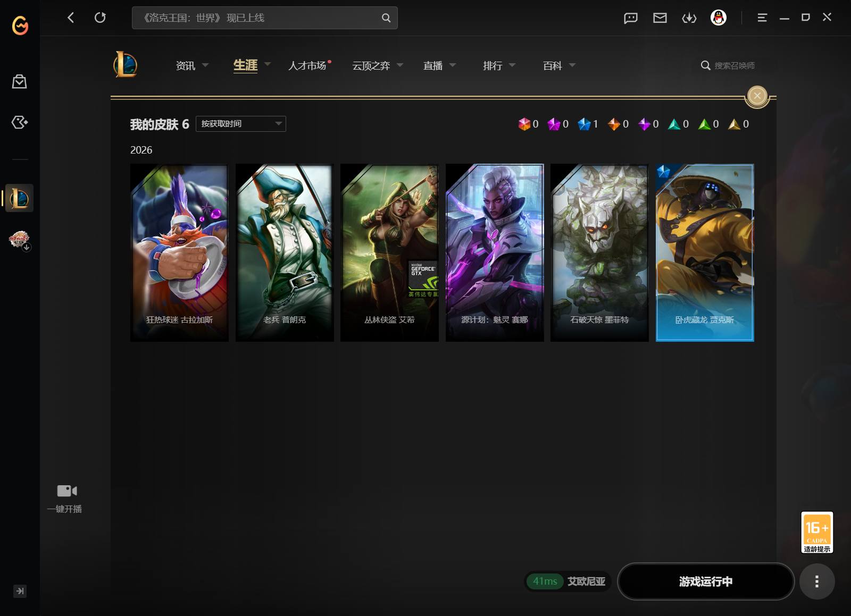The width and height of the screenshot is (851, 616).
Task: Start one-click streaming (一键开播)
Action: [x=65, y=499]
